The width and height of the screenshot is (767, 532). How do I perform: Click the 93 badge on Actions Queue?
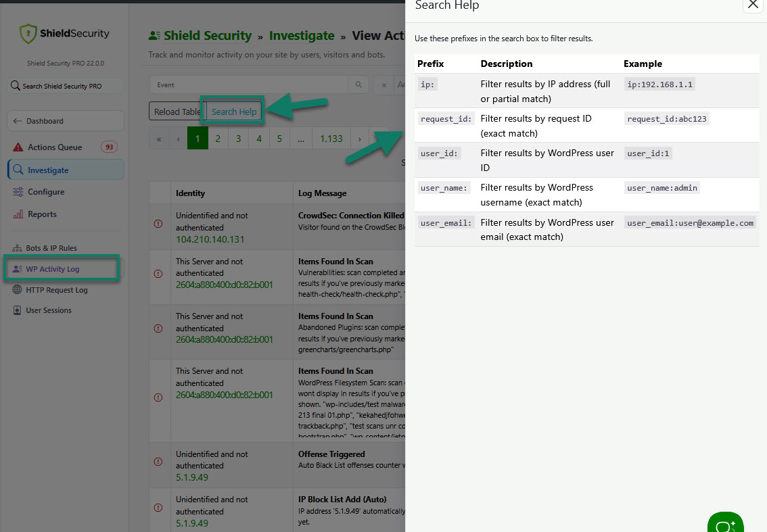tap(109, 147)
